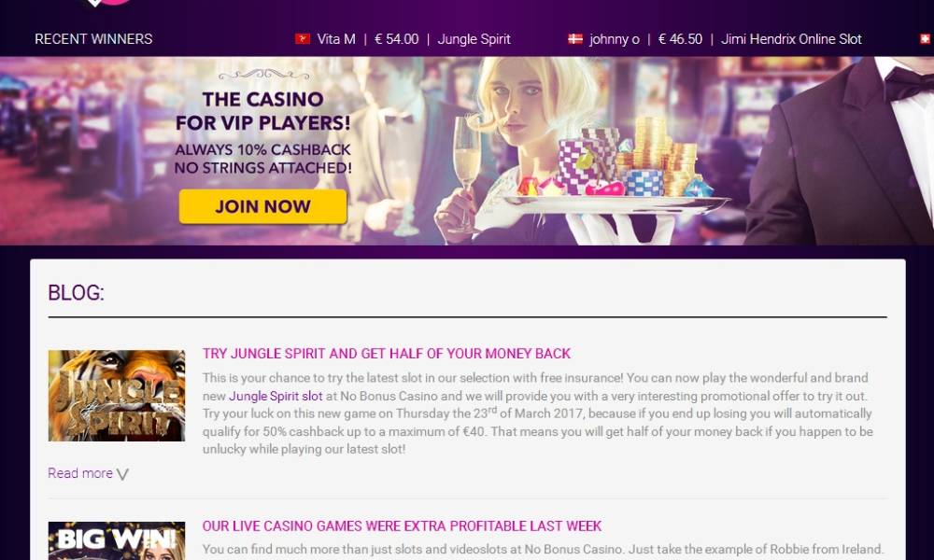Click the BLOG section heading
Image resolution: width=934 pixels, height=560 pixels.
click(x=77, y=293)
